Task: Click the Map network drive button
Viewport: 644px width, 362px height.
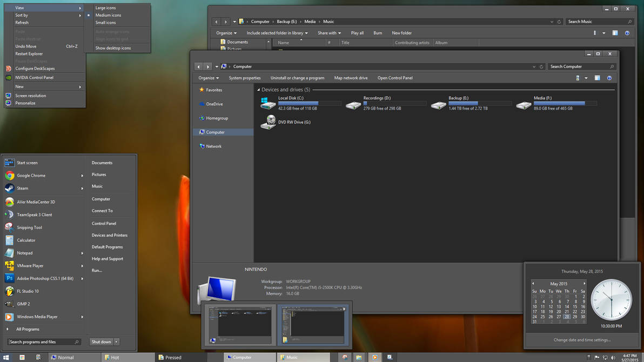Action: pos(351,78)
